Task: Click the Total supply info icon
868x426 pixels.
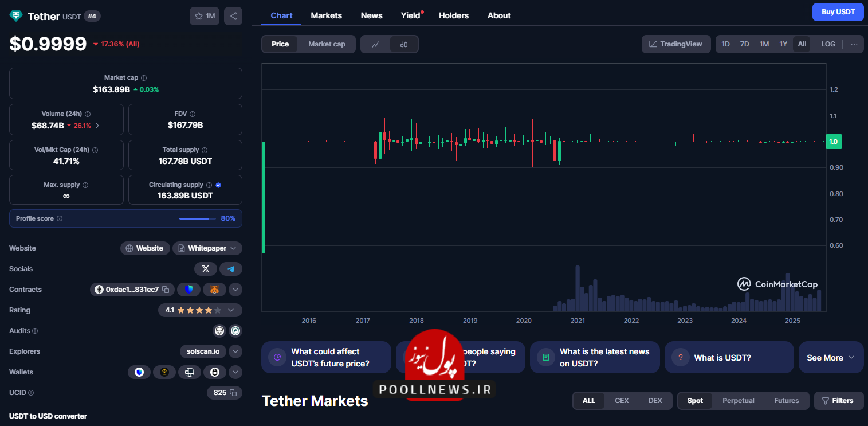Action: click(205, 150)
